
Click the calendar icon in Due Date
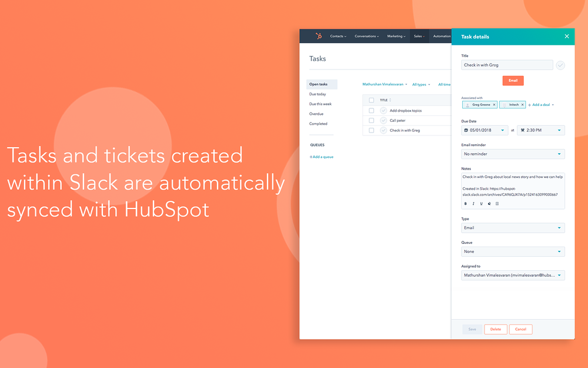point(466,130)
